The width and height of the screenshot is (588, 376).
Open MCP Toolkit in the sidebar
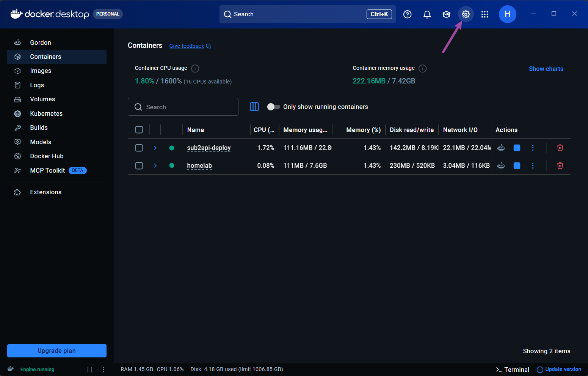coord(57,170)
